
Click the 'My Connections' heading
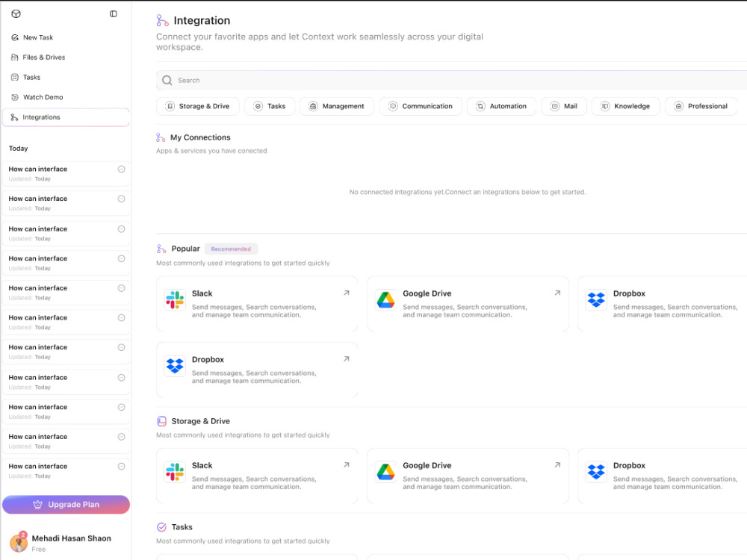200,137
